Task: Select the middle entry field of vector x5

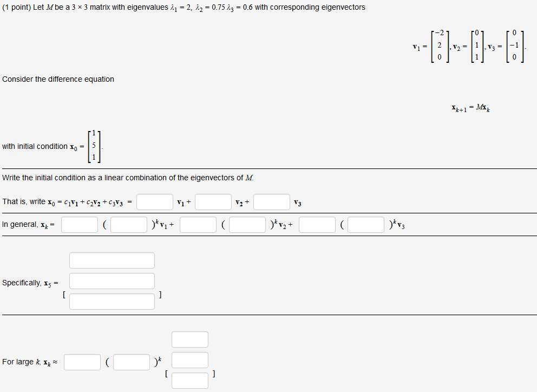Action: tap(112, 280)
